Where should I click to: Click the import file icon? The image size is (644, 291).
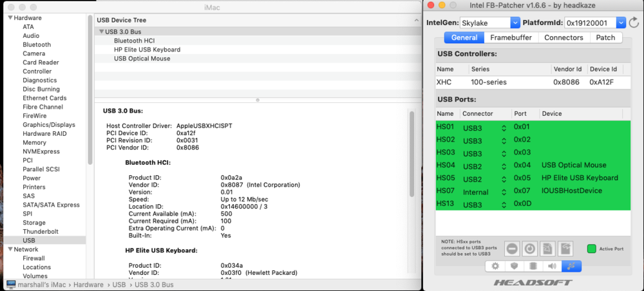tap(547, 248)
